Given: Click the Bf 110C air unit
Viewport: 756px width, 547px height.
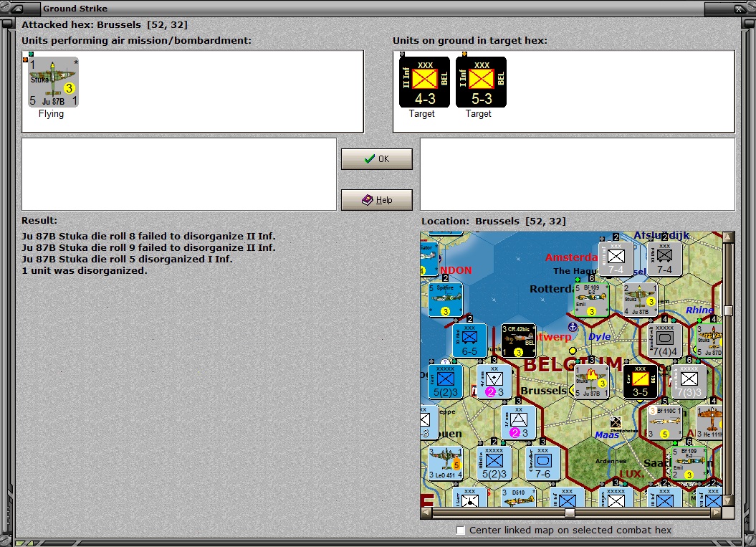Looking at the screenshot, I should pos(664,422).
